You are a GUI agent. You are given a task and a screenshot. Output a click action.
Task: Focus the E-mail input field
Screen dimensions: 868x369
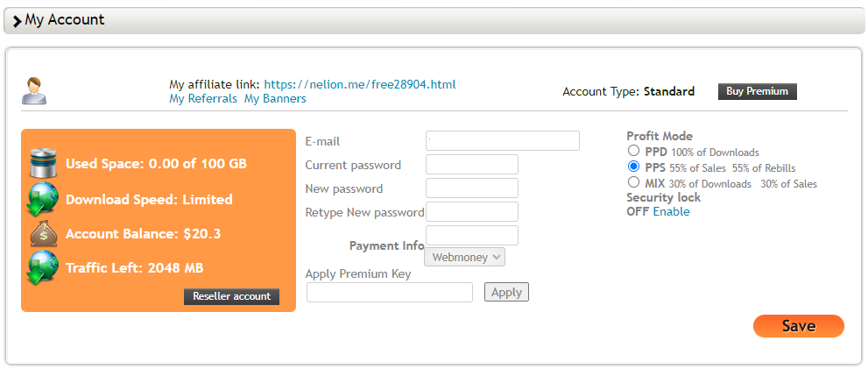pos(503,141)
